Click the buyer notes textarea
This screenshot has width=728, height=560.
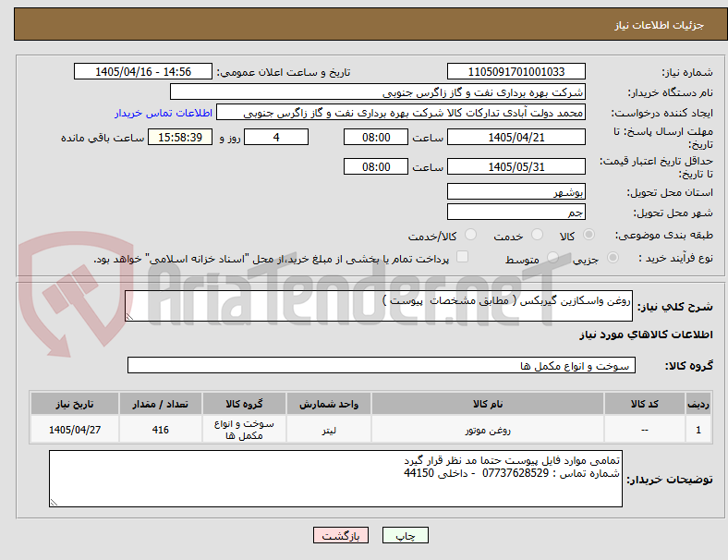(x=335, y=479)
